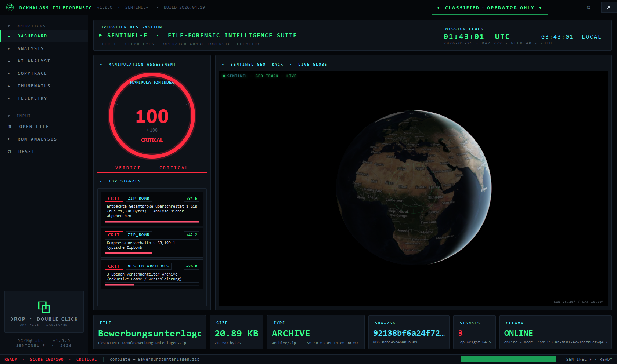Viewport: 617px width, 364px height.
Task: Open the Analysis section
Action: (x=44, y=48)
